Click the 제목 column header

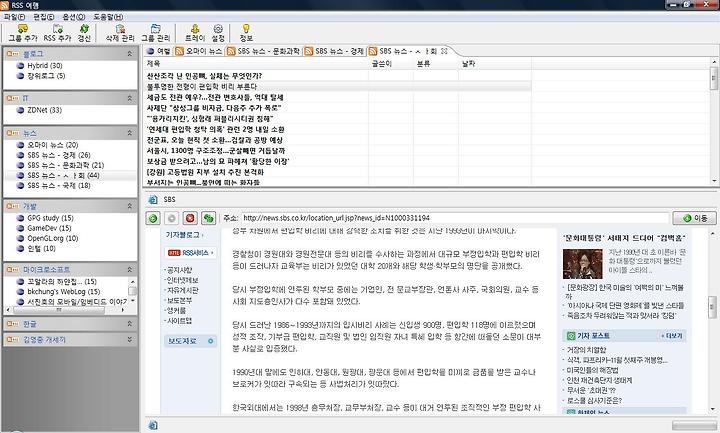point(257,64)
